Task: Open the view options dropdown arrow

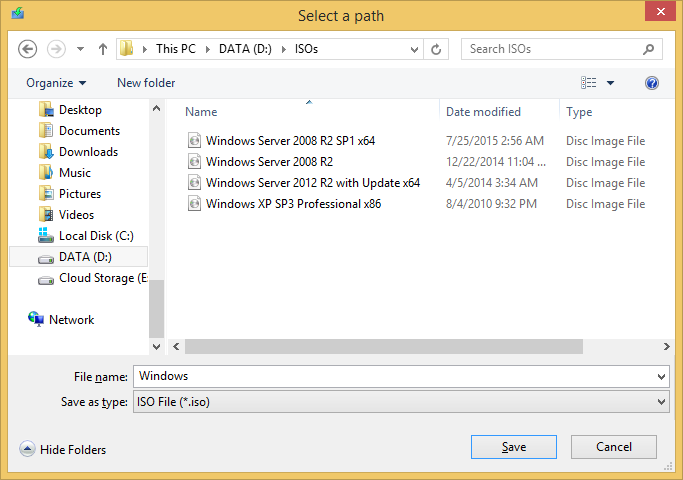Action: [x=610, y=83]
